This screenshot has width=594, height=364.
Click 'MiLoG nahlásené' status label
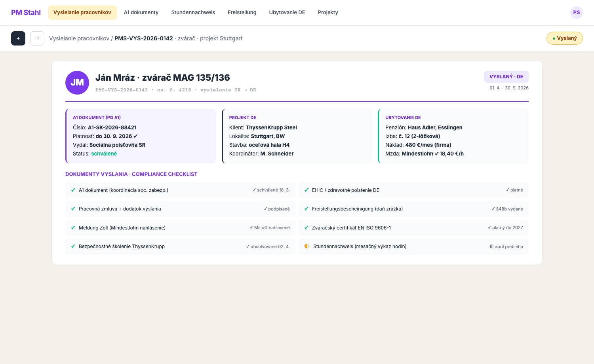(x=270, y=228)
